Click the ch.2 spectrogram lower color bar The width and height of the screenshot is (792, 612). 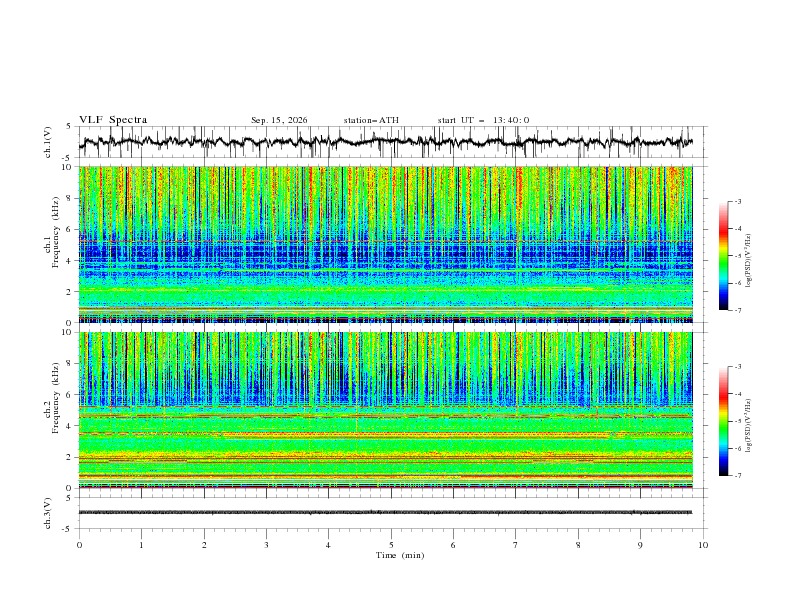coord(723,421)
